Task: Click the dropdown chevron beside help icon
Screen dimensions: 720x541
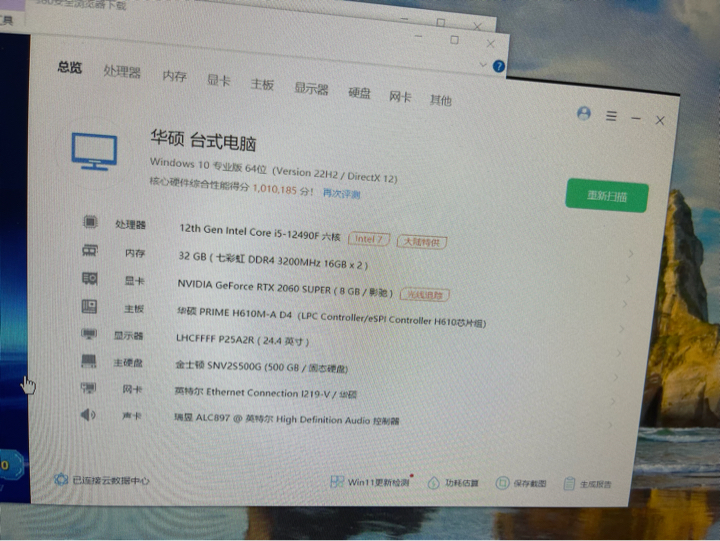Action: [483, 65]
